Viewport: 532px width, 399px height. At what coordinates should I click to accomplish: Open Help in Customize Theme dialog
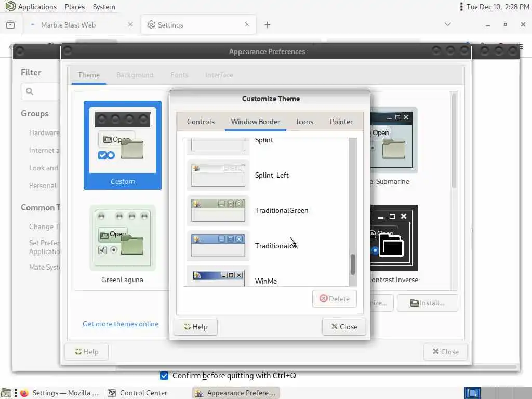click(195, 327)
